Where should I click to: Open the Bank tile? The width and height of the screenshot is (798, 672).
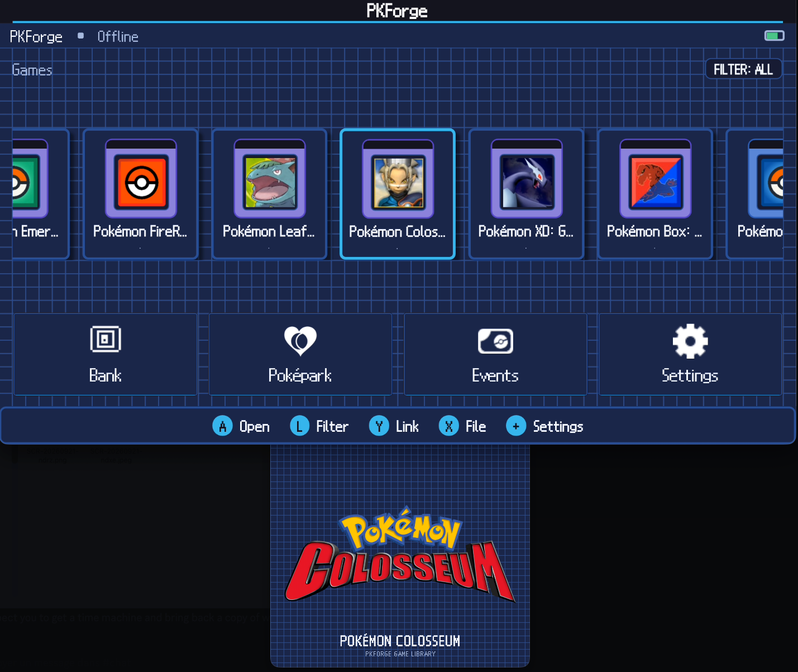click(x=105, y=354)
